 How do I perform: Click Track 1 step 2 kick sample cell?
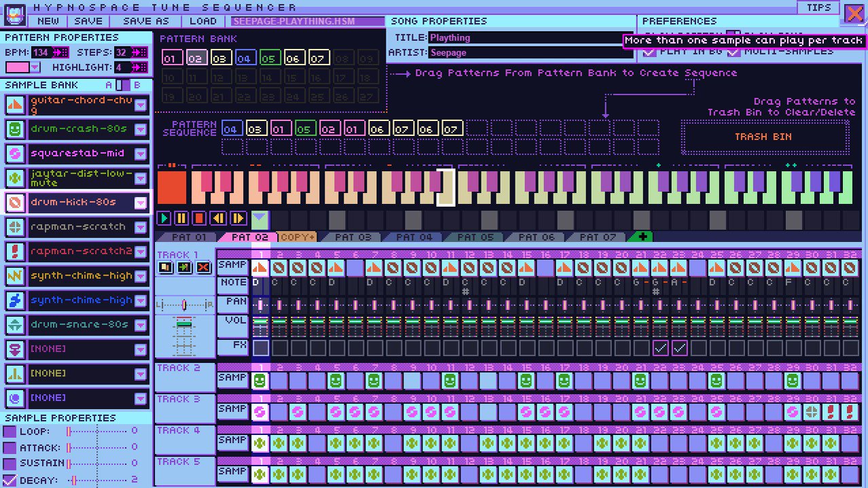(x=280, y=268)
